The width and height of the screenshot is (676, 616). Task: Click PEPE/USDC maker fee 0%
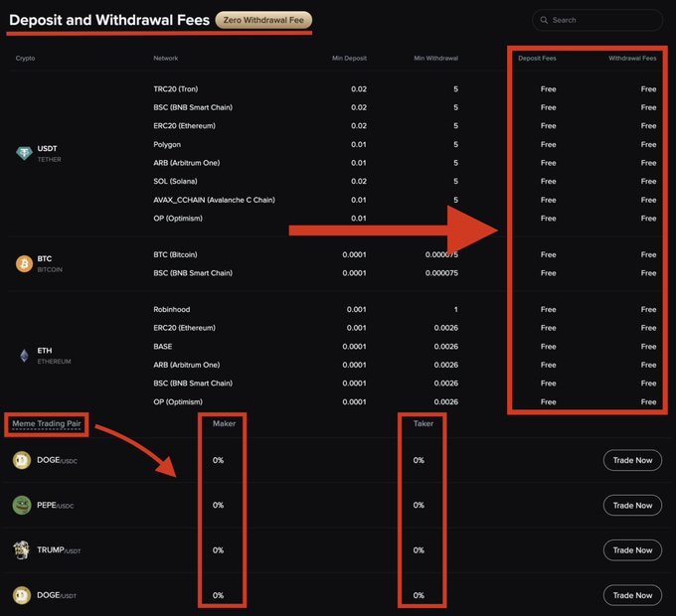pos(218,506)
